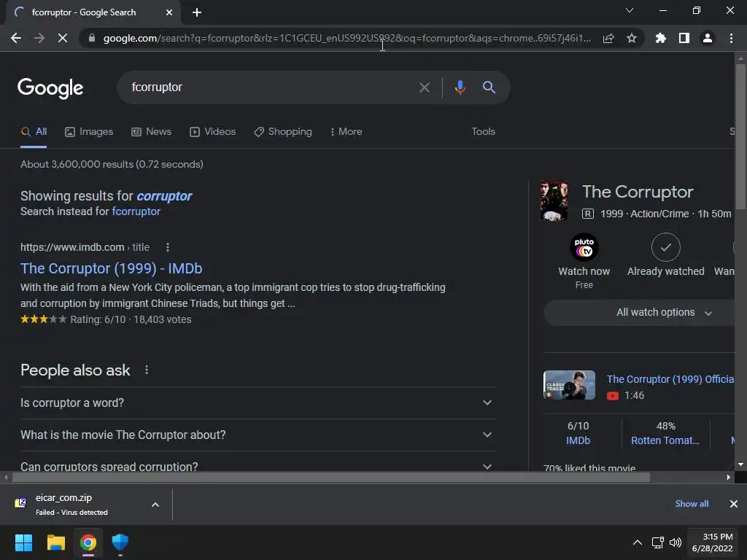Screen dimensions: 747x560
Task: Go back to the previous page
Action: click(x=16, y=38)
